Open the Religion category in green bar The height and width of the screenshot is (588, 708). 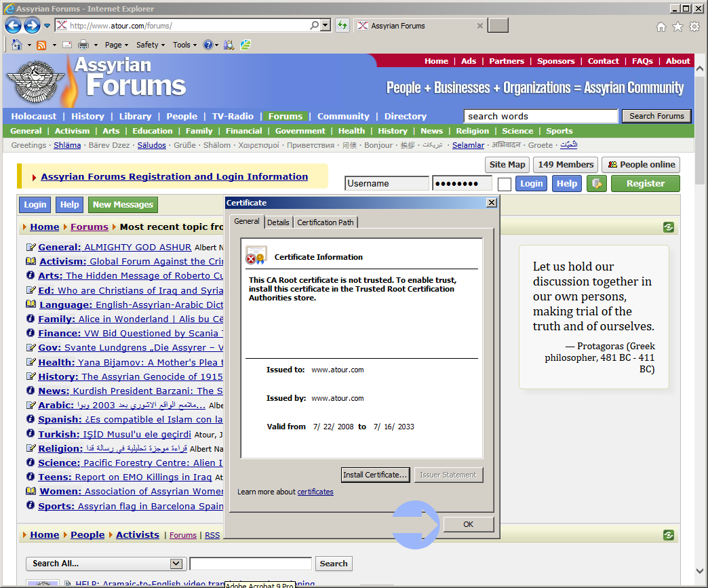tap(472, 130)
